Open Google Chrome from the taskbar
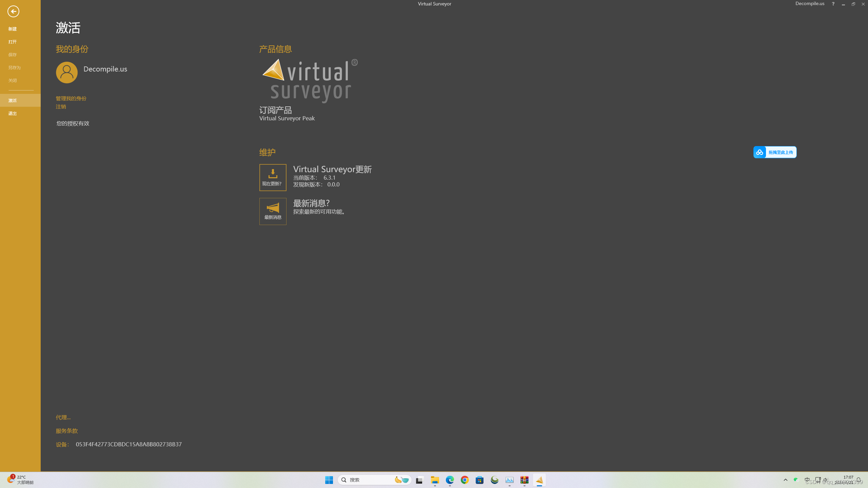868x488 pixels. 465,480
